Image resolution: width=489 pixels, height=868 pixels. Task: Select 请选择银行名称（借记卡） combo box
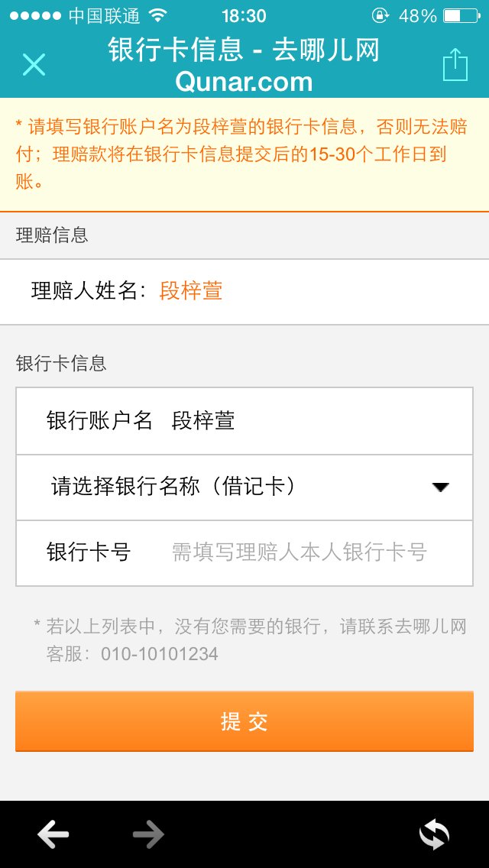244,487
